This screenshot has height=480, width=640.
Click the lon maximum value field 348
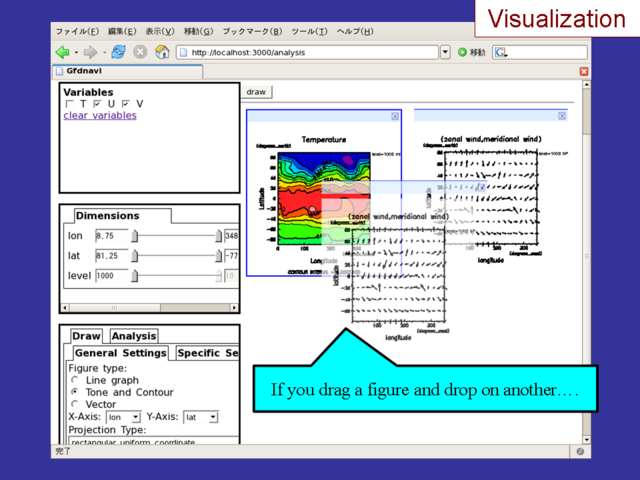232,236
